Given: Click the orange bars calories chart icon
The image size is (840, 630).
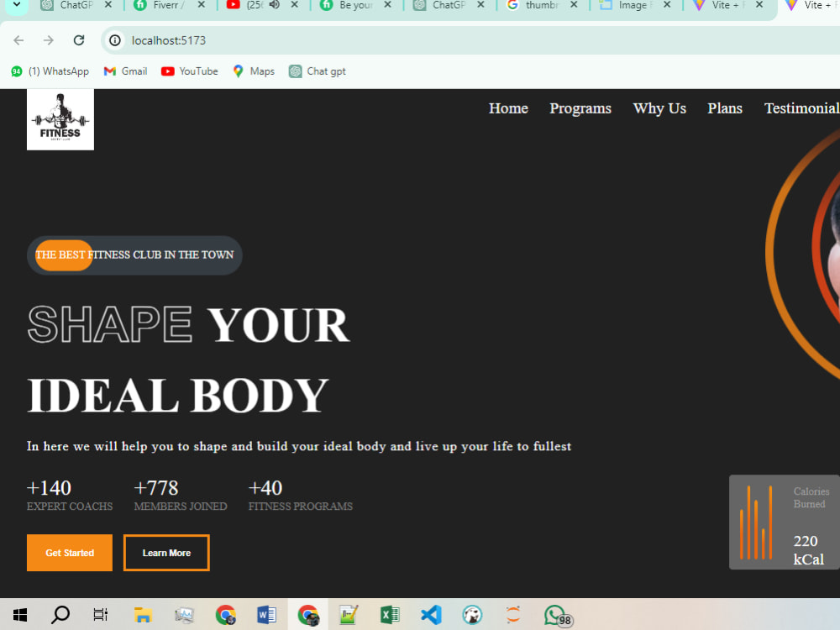Looking at the screenshot, I should pyautogui.click(x=756, y=522).
